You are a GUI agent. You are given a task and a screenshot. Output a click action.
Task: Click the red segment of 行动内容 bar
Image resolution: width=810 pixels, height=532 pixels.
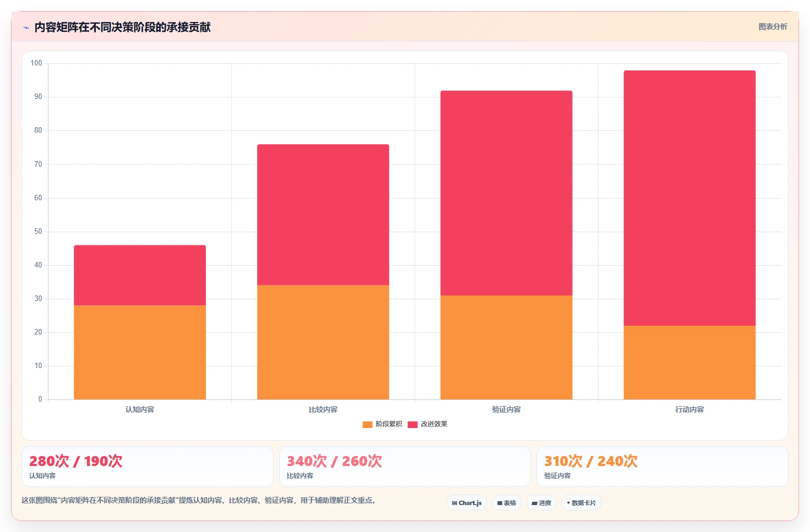click(690, 198)
